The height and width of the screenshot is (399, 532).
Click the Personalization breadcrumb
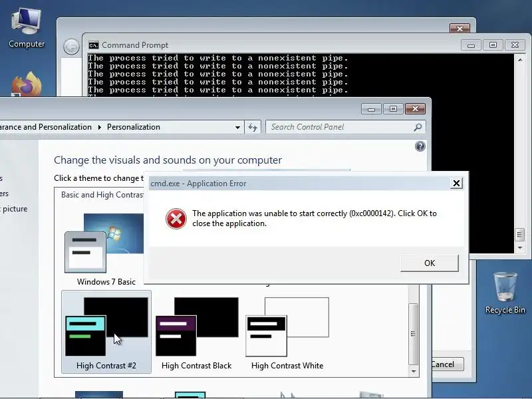click(134, 127)
